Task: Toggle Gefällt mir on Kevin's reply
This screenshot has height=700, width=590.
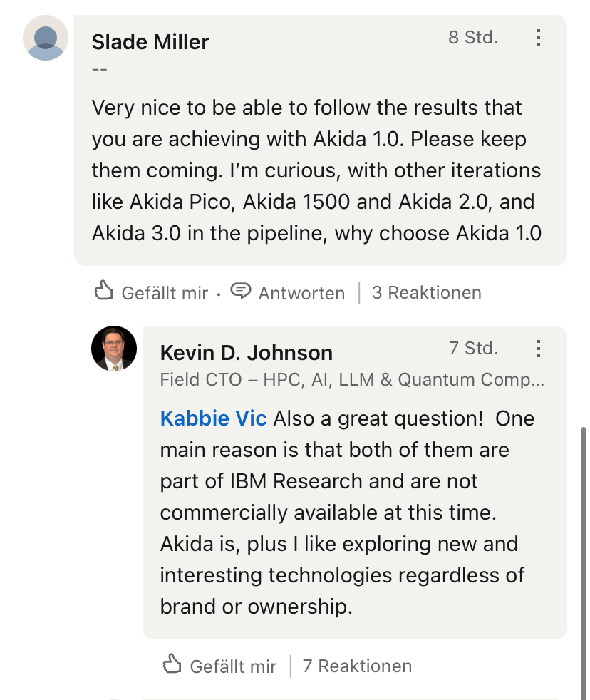Action: [219, 666]
